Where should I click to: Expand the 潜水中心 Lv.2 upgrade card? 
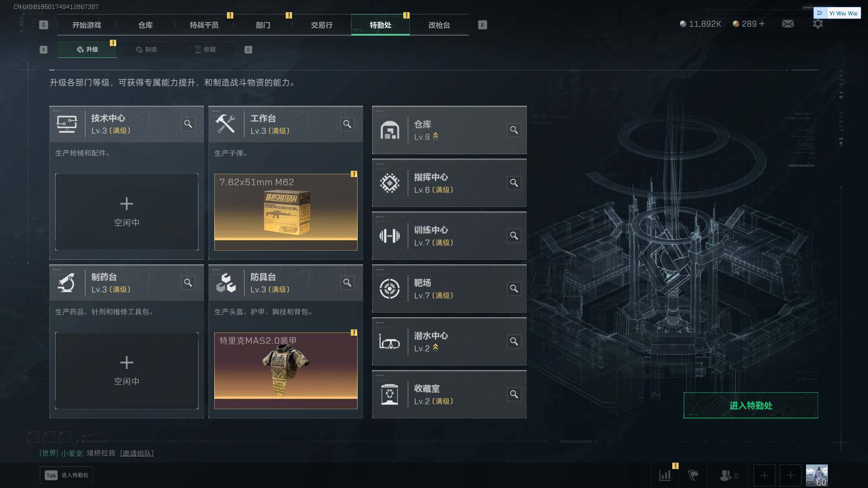point(449,342)
